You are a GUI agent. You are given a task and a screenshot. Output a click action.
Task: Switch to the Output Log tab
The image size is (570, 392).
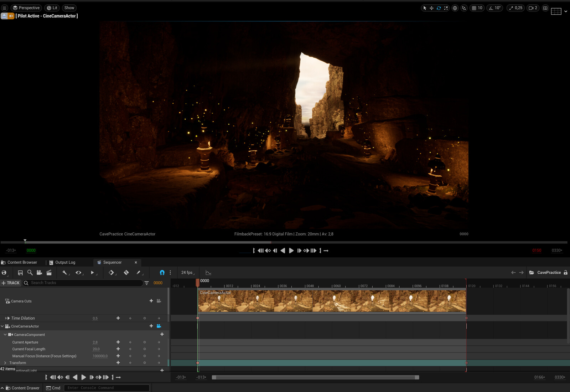click(65, 262)
